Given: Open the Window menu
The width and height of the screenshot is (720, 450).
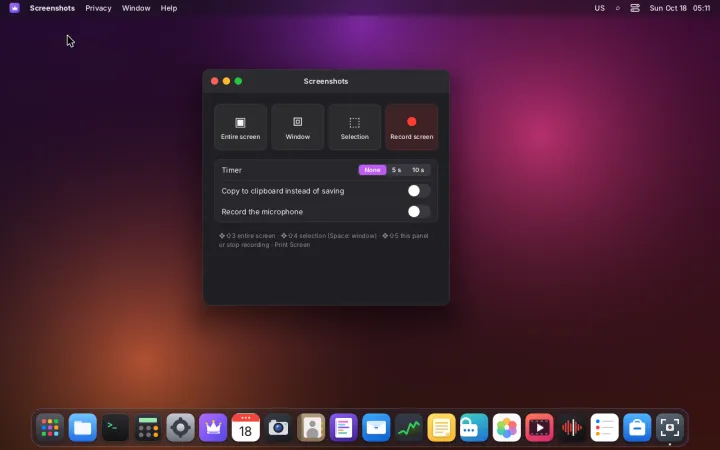Looking at the screenshot, I should pos(136,8).
